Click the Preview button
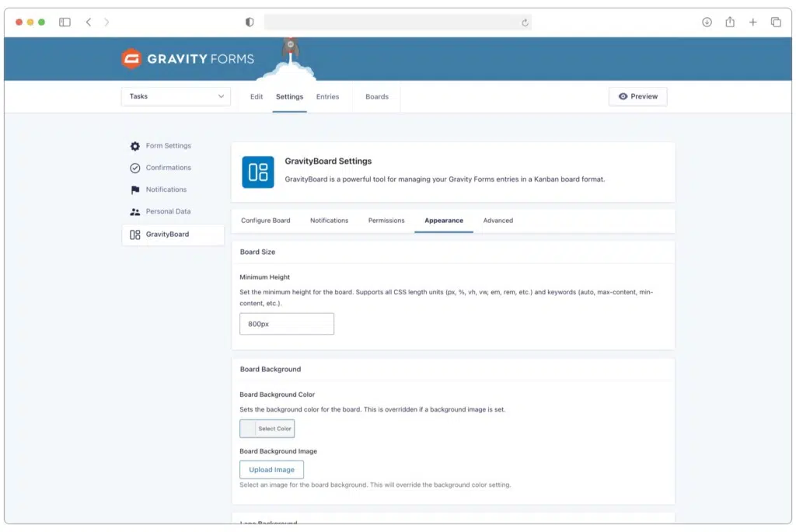 [x=637, y=96]
